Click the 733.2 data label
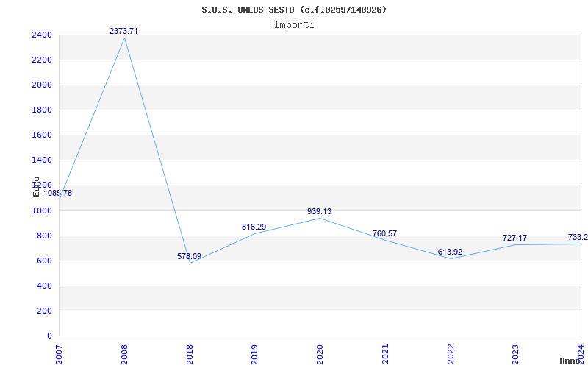Screen dimensions: 588x368 [x=578, y=237]
